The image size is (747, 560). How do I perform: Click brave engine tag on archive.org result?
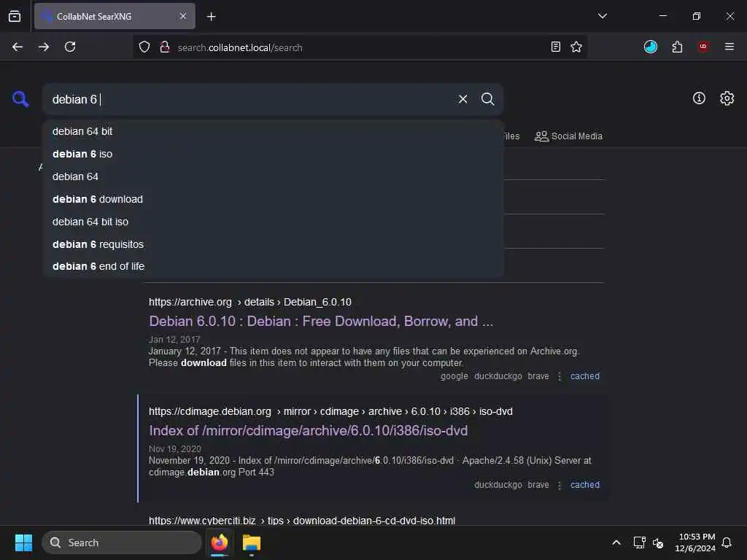[538, 376]
